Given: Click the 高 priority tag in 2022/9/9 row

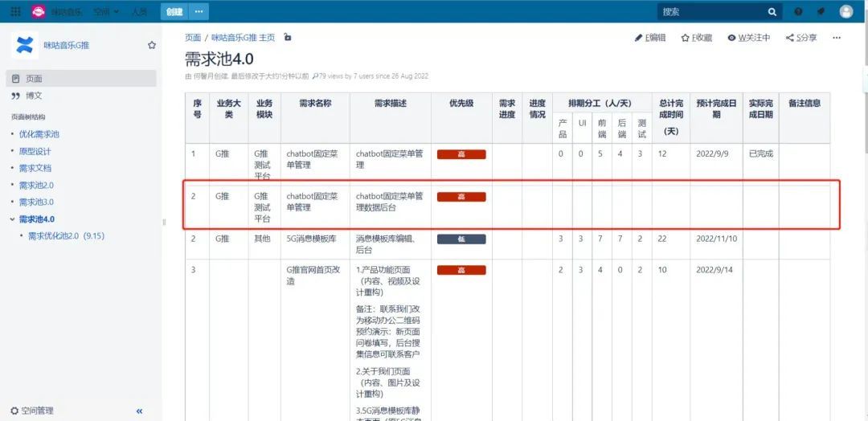Looking at the screenshot, I should click(461, 154).
